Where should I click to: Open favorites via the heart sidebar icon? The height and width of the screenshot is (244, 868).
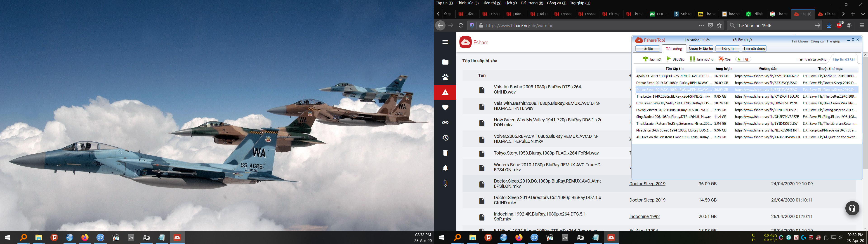pos(445,108)
